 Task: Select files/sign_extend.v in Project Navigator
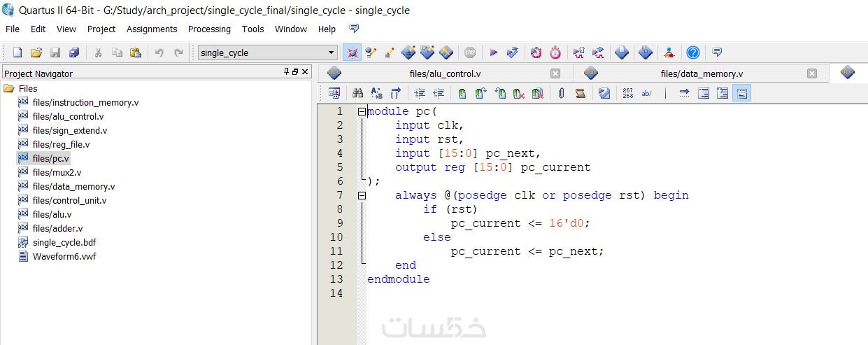pos(70,130)
